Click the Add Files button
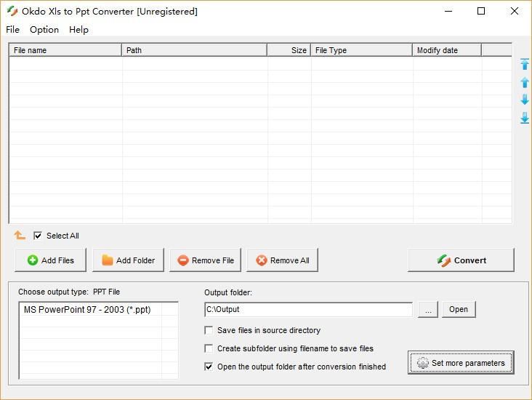The width and height of the screenshot is (532, 400). coord(51,260)
